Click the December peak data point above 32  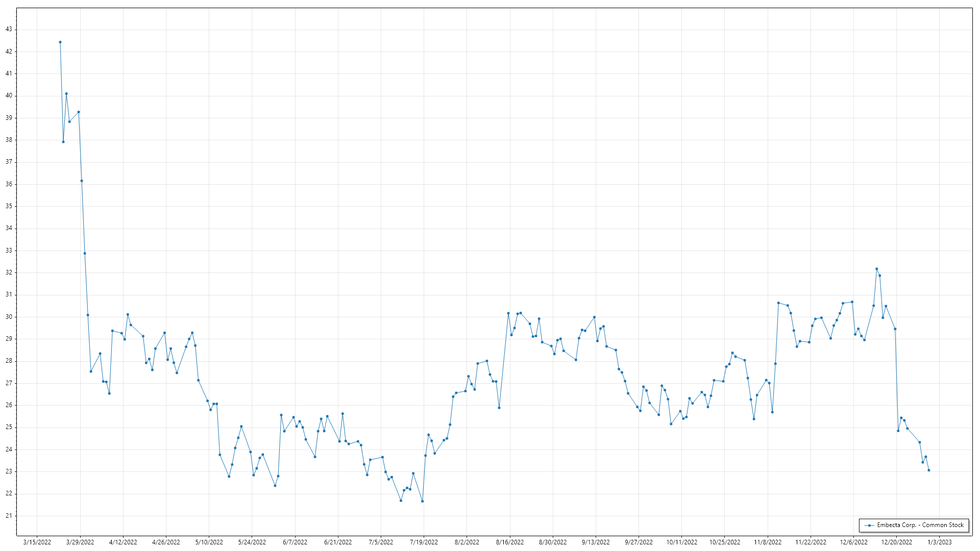pyautogui.click(x=876, y=269)
